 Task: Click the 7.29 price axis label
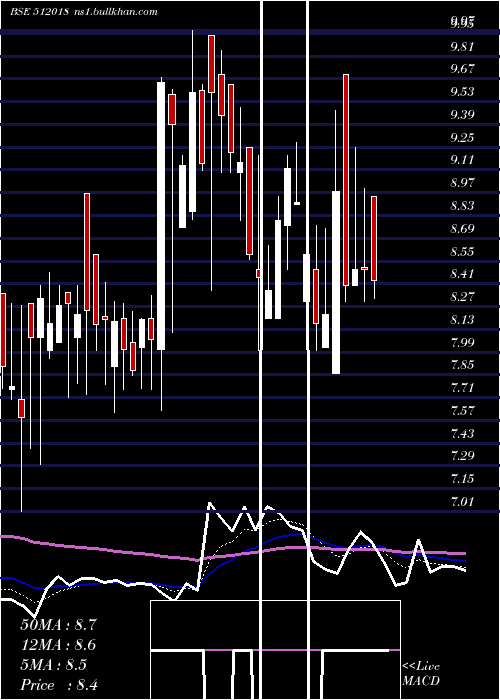pos(462,456)
